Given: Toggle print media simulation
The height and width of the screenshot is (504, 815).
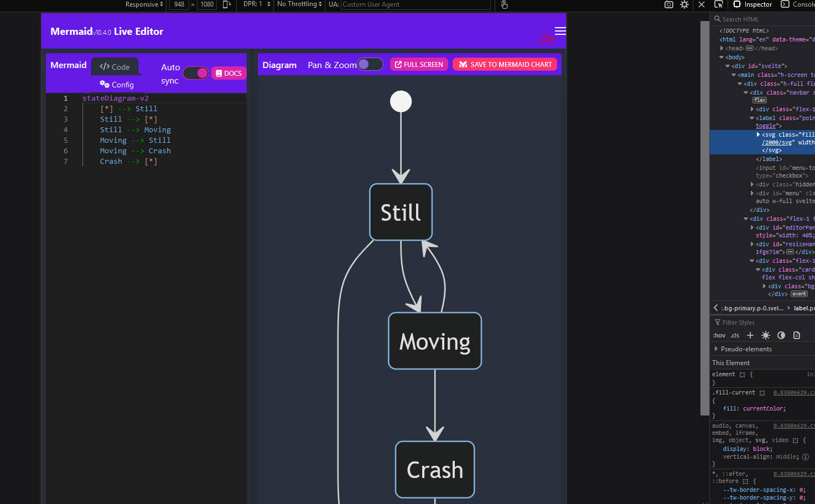Looking at the screenshot, I should tap(796, 335).
